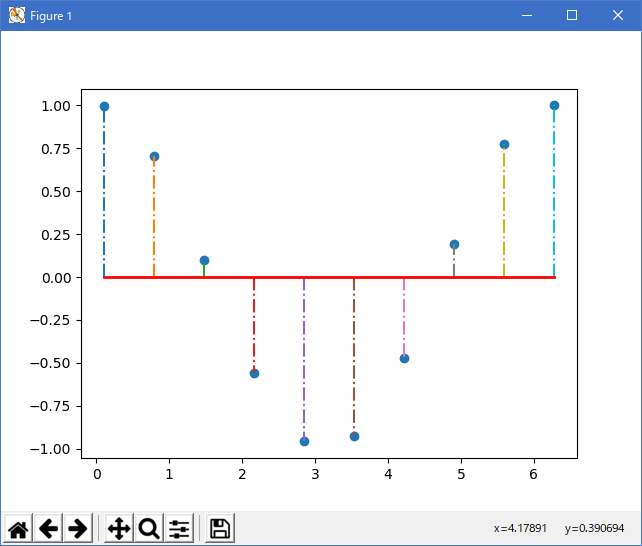Click the y-axis label −1.00
The image size is (642, 546).
pos(50,449)
